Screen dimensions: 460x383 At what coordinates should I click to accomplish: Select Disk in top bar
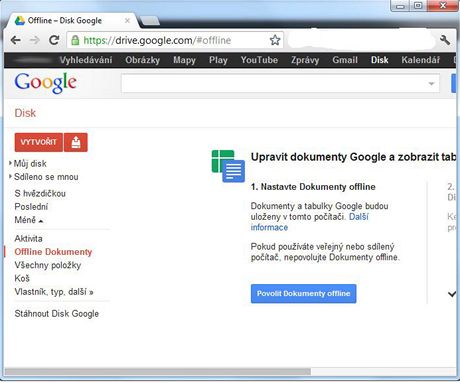380,60
